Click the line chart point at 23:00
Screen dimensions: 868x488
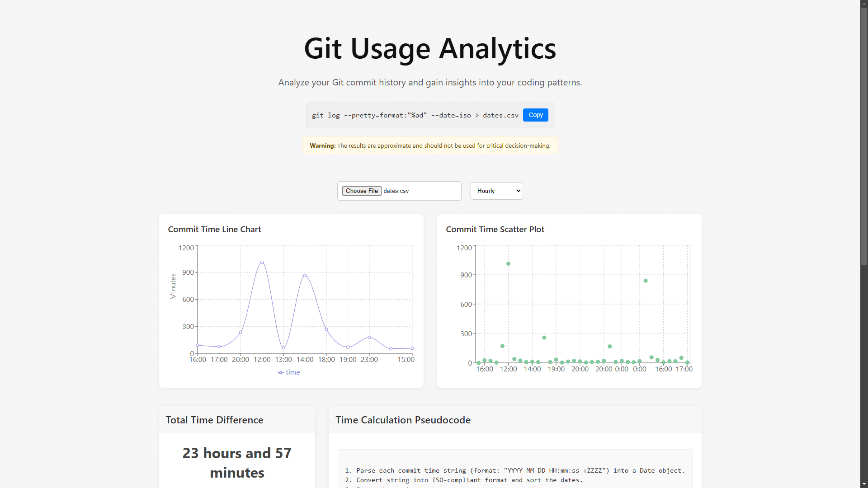click(369, 338)
